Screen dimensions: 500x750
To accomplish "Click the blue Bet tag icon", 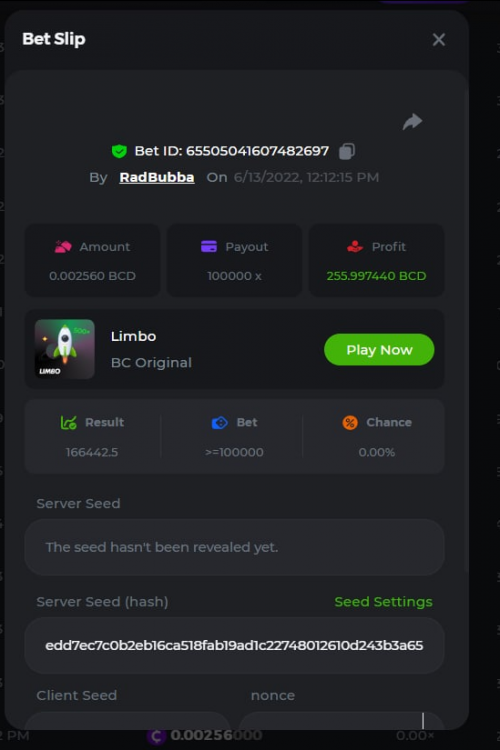I will tap(220, 422).
